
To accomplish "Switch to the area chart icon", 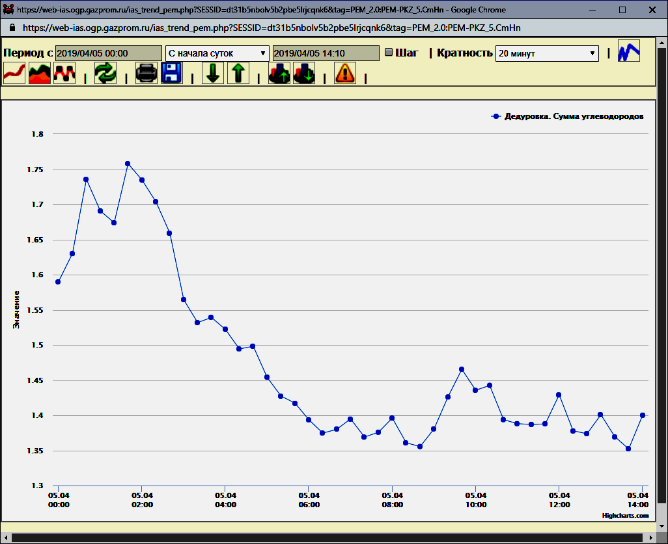I will 39,73.
